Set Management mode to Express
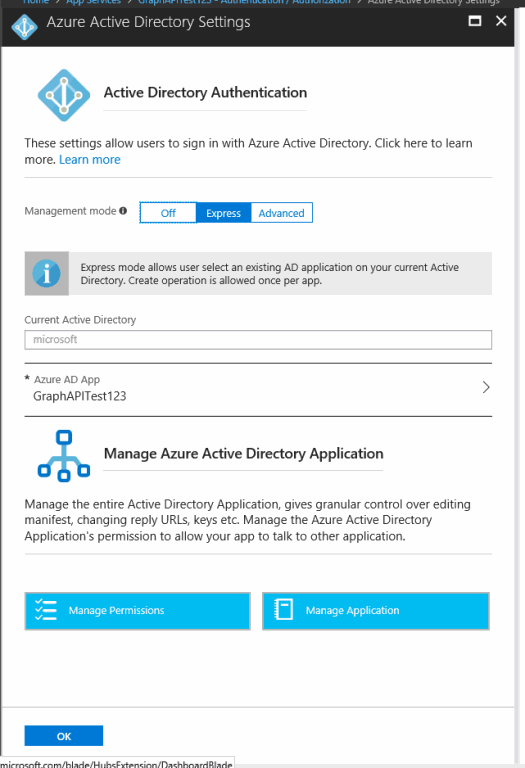525x768 pixels. (223, 213)
